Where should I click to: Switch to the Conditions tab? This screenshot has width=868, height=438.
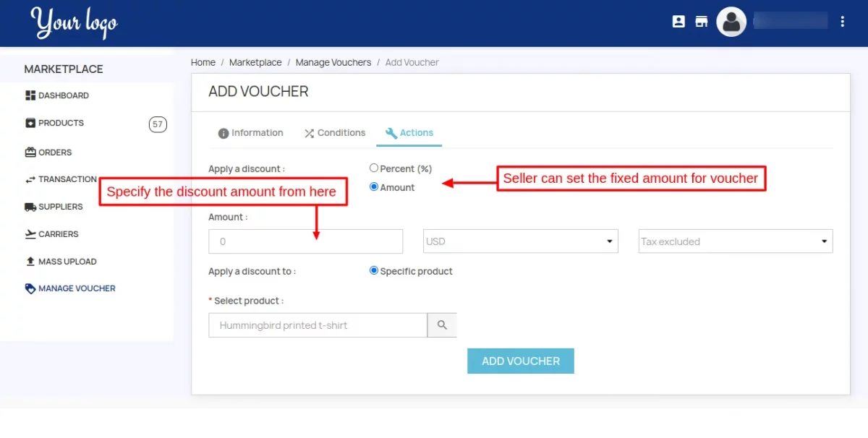[x=334, y=132]
